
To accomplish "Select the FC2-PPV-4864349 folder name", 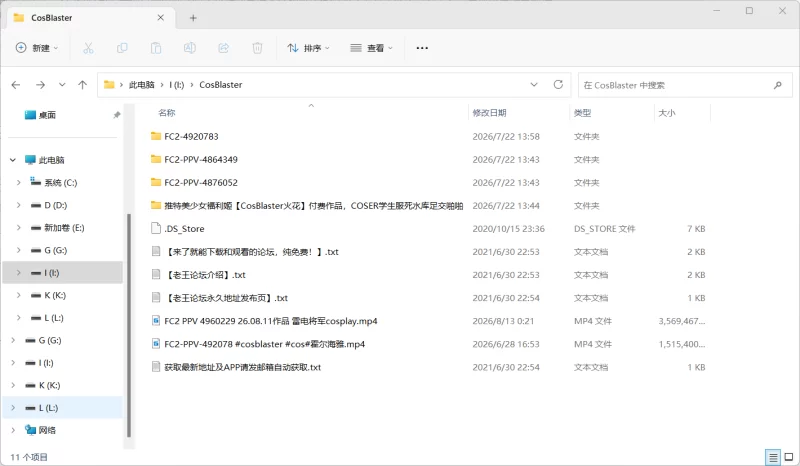I will coord(201,159).
